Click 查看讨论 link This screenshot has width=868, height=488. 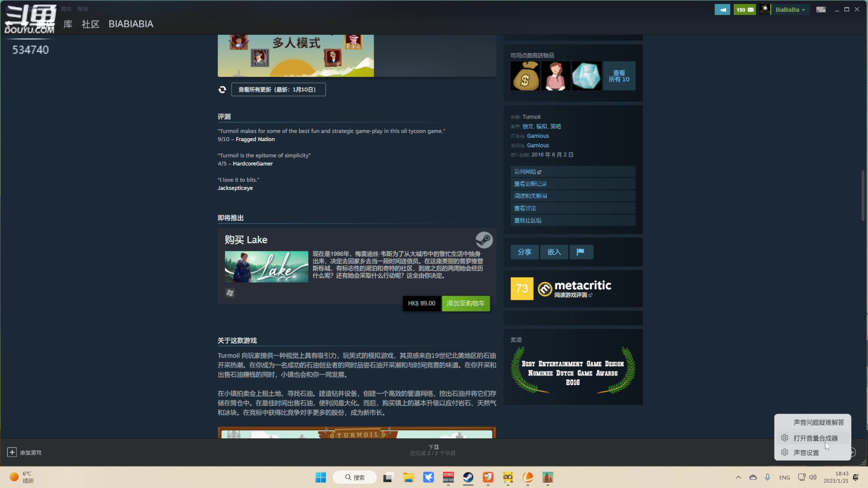(x=573, y=208)
